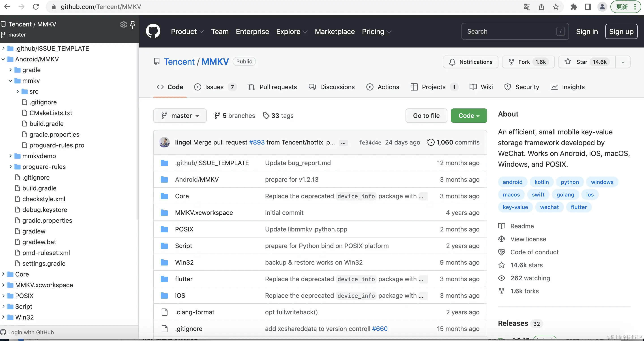Click the GitHub search field
The width and height of the screenshot is (644, 341).
[x=510, y=31]
